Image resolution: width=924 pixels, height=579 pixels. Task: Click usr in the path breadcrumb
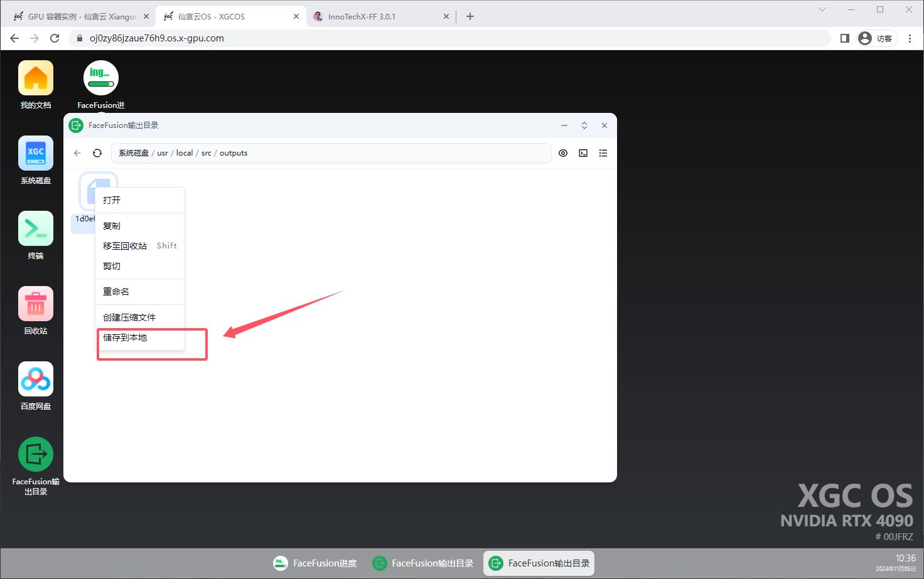click(x=163, y=153)
